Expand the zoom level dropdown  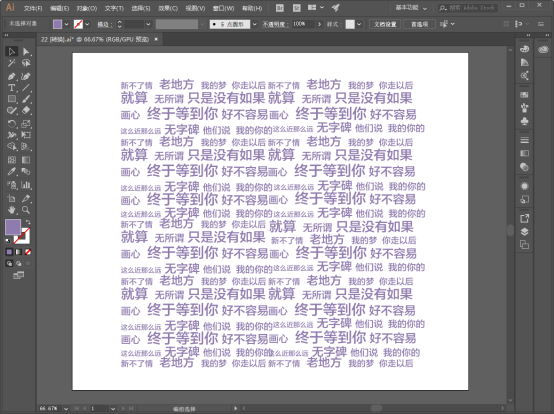point(66,409)
